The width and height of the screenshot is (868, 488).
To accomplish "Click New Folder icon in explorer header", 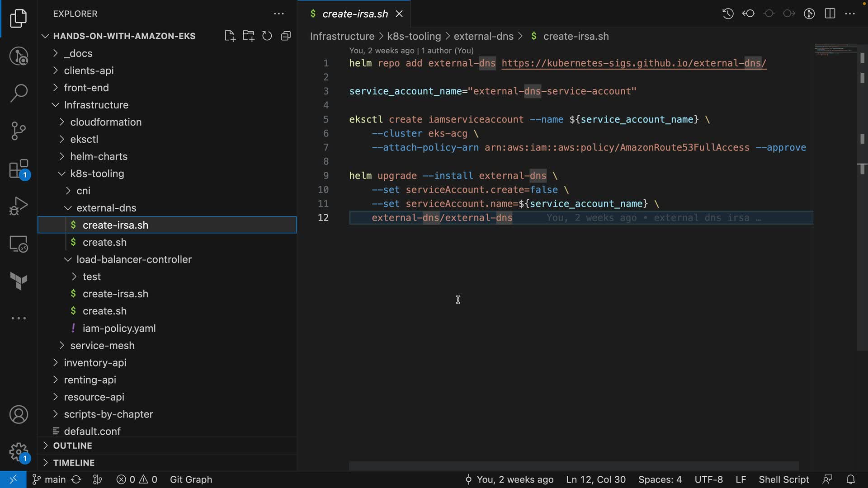I will pos(248,36).
